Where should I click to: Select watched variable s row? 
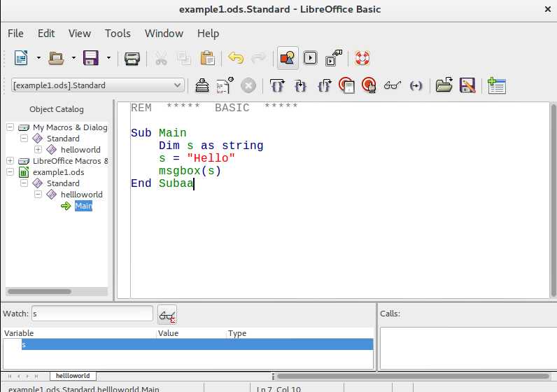pos(197,344)
